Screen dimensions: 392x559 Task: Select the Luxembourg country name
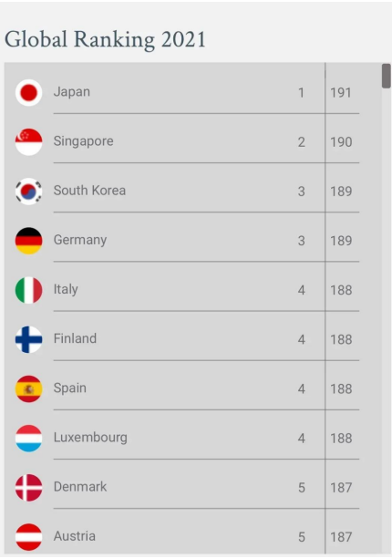pos(90,438)
